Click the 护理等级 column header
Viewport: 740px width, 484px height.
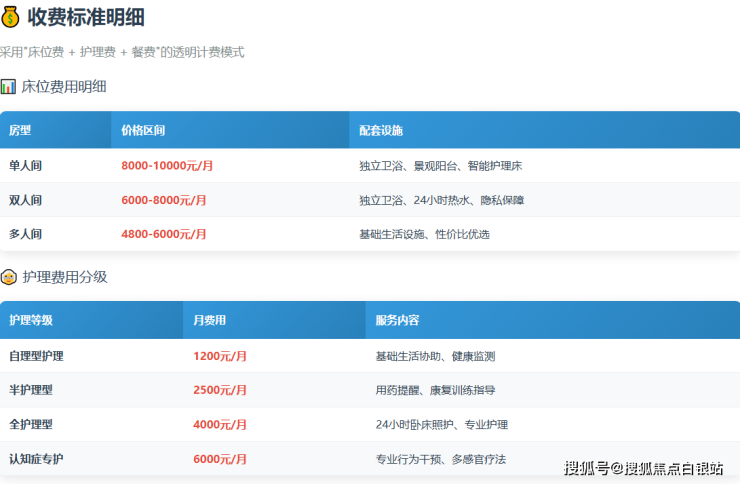(x=31, y=321)
